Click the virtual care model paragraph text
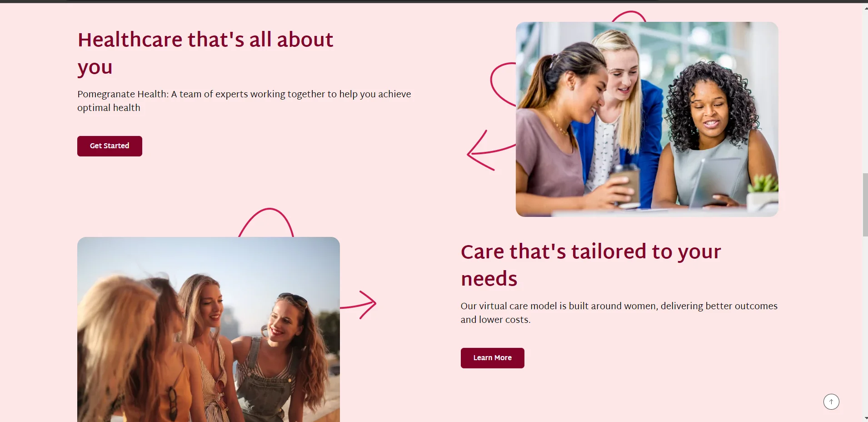 (619, 313)
